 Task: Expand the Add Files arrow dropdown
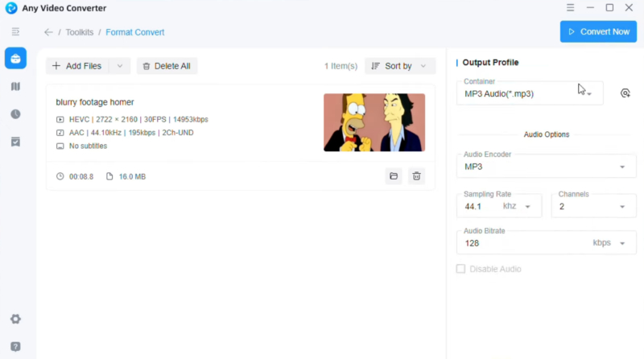tap(120, 66)
